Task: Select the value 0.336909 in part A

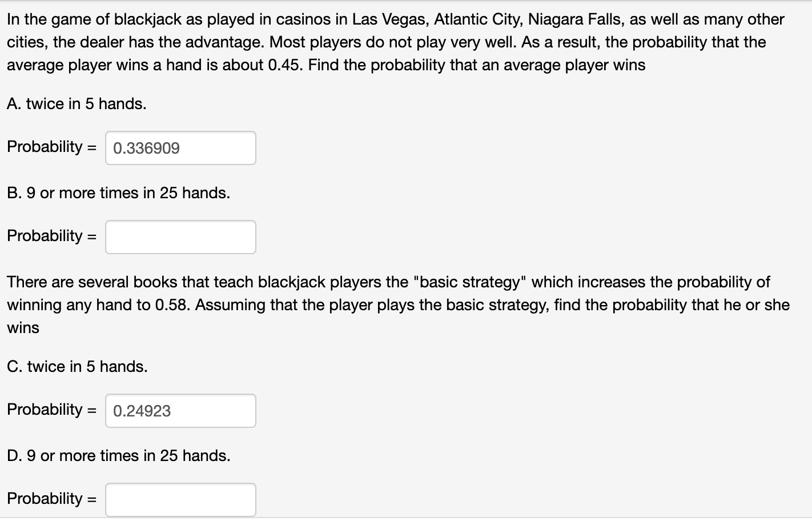Action: [146, 148]
